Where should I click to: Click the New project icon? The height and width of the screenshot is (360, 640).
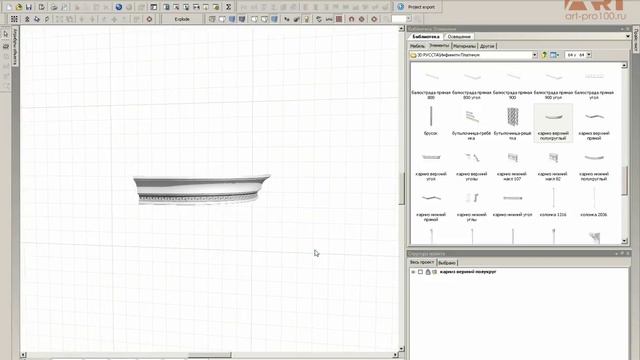[x=9, y=7]
